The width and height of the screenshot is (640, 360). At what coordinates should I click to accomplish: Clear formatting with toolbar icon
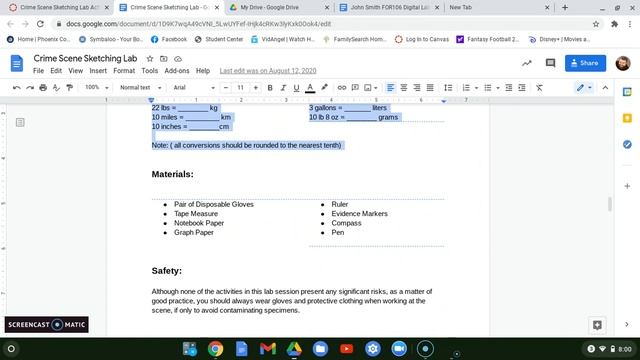click(x=539, y=88)
